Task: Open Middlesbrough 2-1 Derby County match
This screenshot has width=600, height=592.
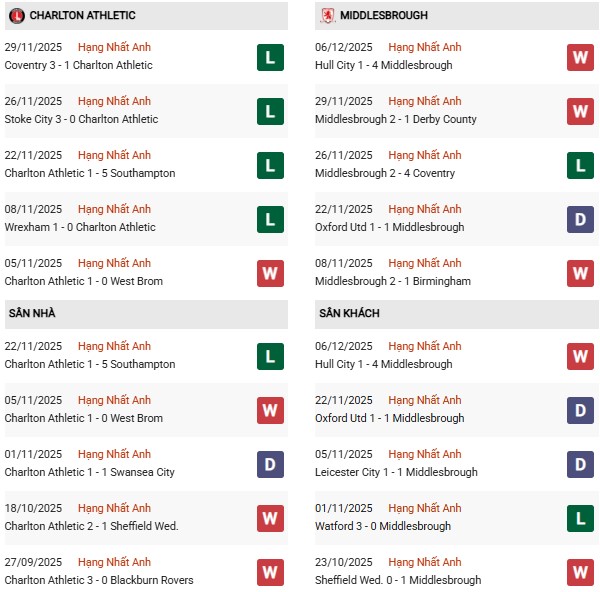Action: [x=395, y=119]
